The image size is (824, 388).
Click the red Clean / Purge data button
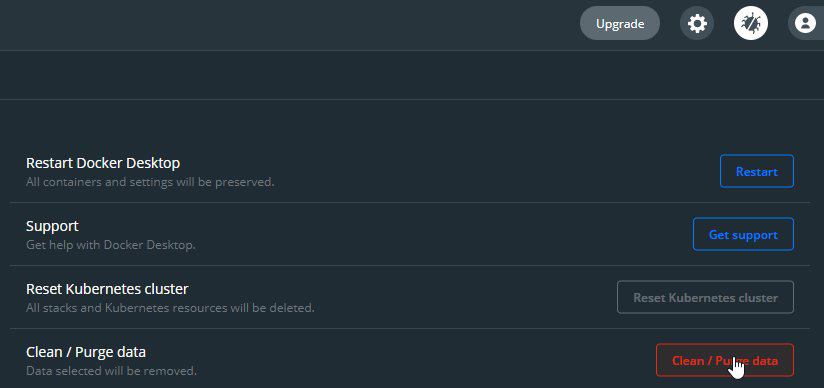click(x=725, y=361)
